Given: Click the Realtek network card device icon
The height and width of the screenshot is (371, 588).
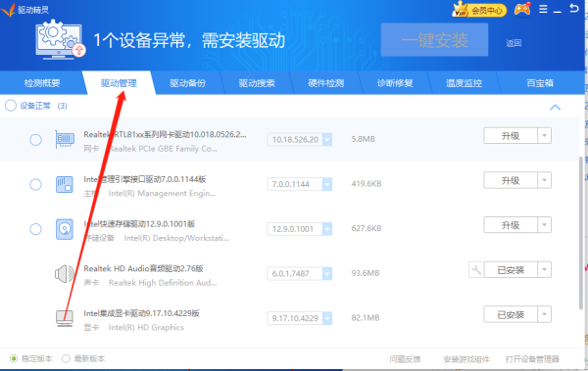Looking at the screenshot, I should click(65, 139).
